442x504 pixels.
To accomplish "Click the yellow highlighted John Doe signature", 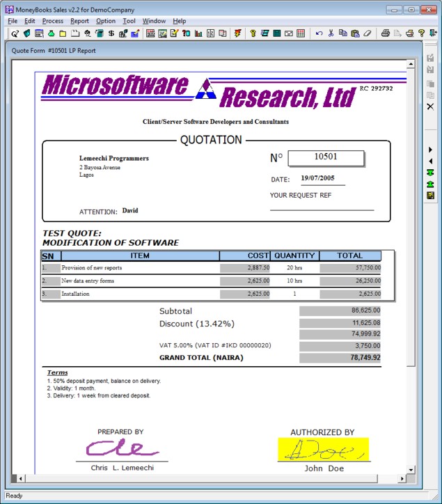I will (x=323, y=450).
